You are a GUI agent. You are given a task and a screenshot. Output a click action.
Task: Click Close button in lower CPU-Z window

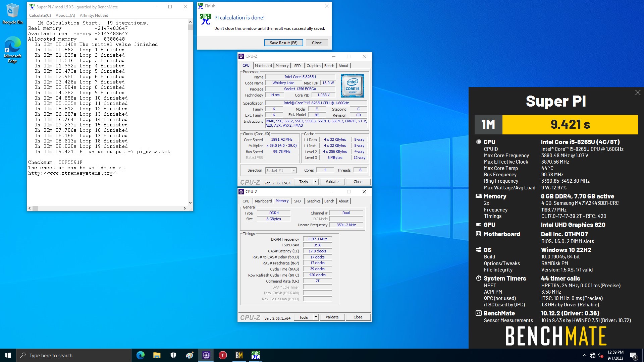358,317
